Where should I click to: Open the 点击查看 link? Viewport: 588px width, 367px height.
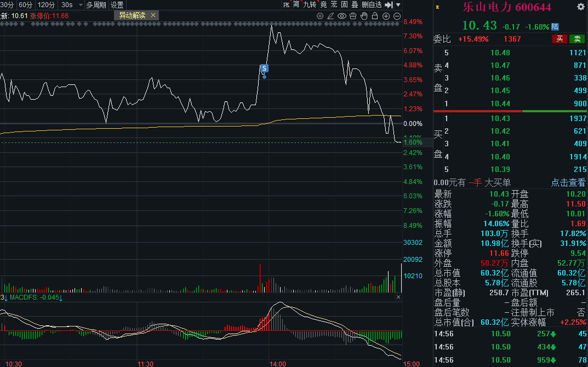(x=568, y=182)
